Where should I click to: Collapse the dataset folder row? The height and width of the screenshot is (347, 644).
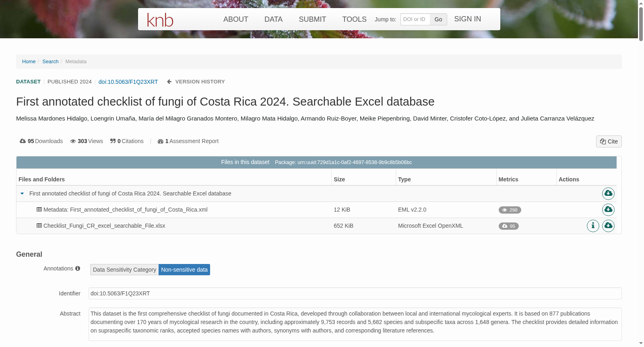click(22, 193)
